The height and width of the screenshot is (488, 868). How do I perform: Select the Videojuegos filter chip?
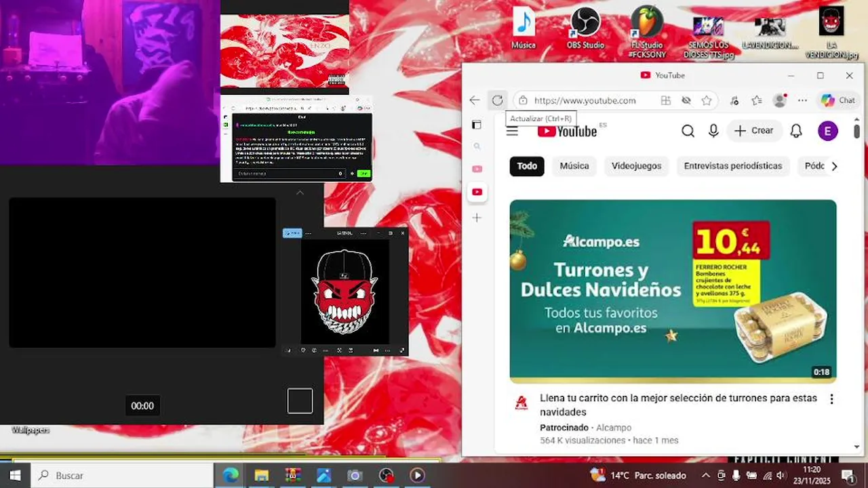pyautogui.click(x=636, y=166)
